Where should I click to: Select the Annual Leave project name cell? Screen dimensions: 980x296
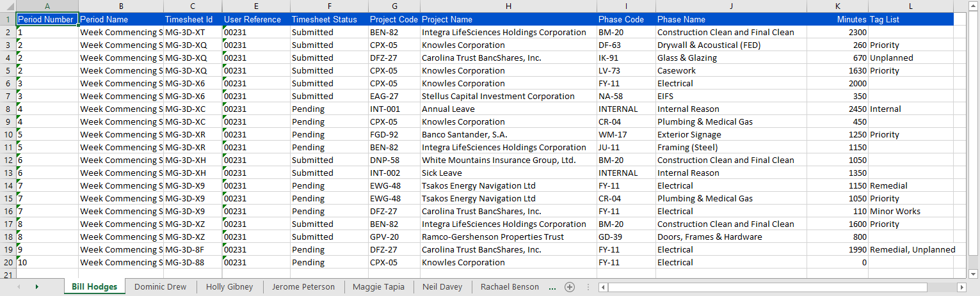[508, 109]
